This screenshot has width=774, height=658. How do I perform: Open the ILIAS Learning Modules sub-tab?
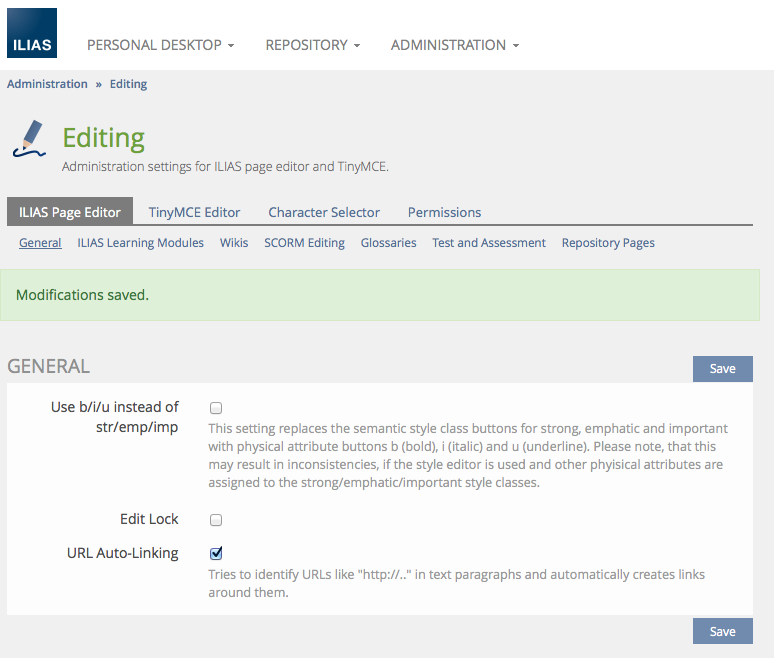tap(140, 243)
